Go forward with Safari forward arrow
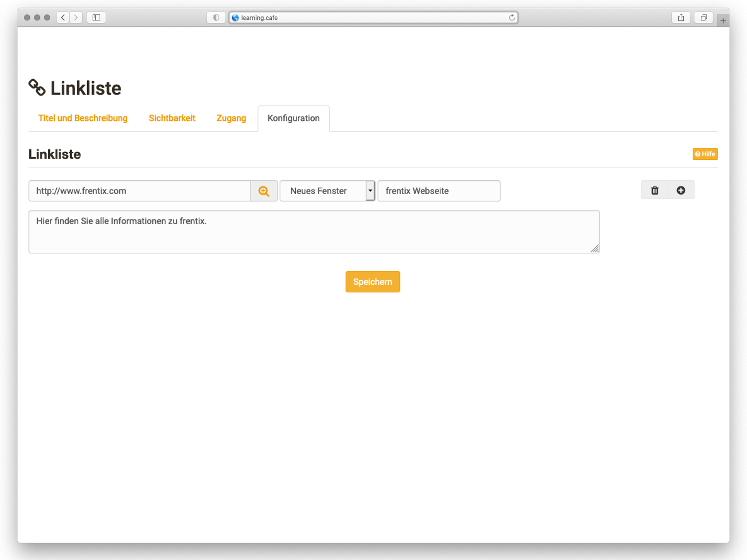The image size is (747, 560). pos(76,17)
